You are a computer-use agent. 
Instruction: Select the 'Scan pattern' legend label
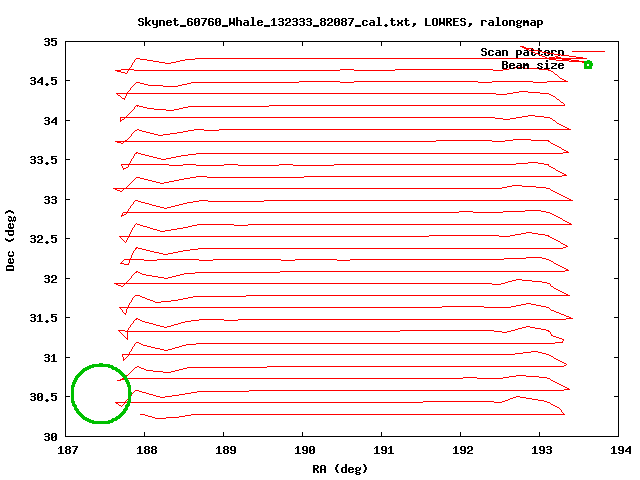coord(522,52)
